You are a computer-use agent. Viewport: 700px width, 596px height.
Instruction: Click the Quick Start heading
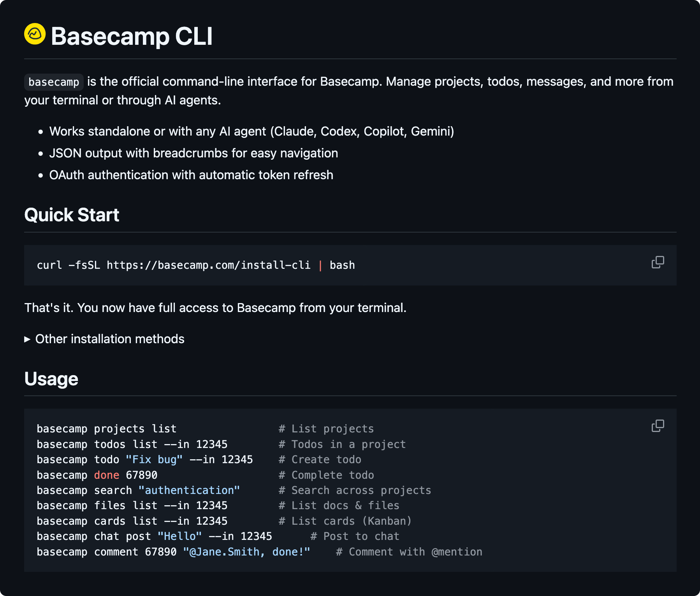point(72,215)
